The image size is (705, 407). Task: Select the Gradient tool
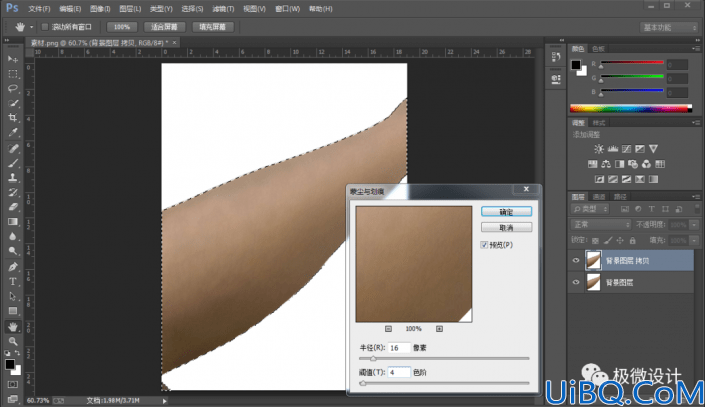tap(13, 222)
